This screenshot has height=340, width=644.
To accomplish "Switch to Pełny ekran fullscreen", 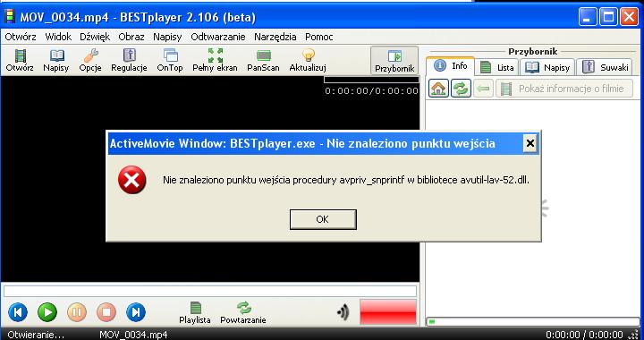I will 215,60.
